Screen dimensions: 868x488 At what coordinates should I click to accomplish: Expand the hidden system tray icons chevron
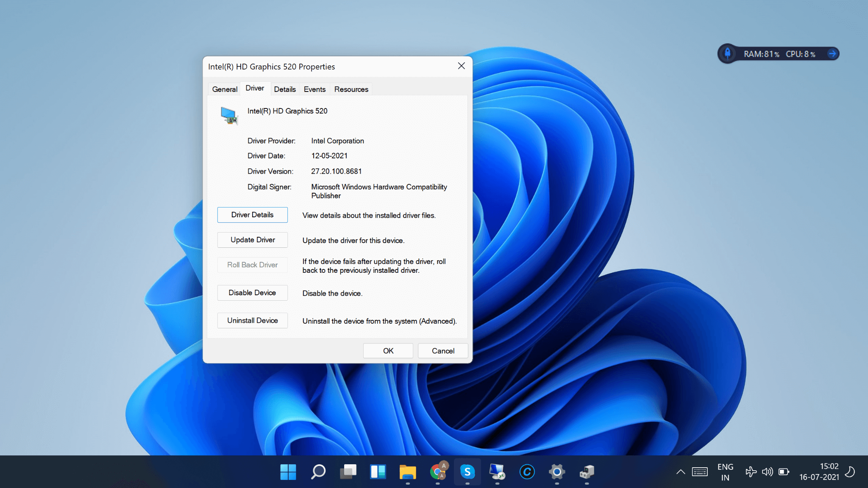[x=681, y=471]
